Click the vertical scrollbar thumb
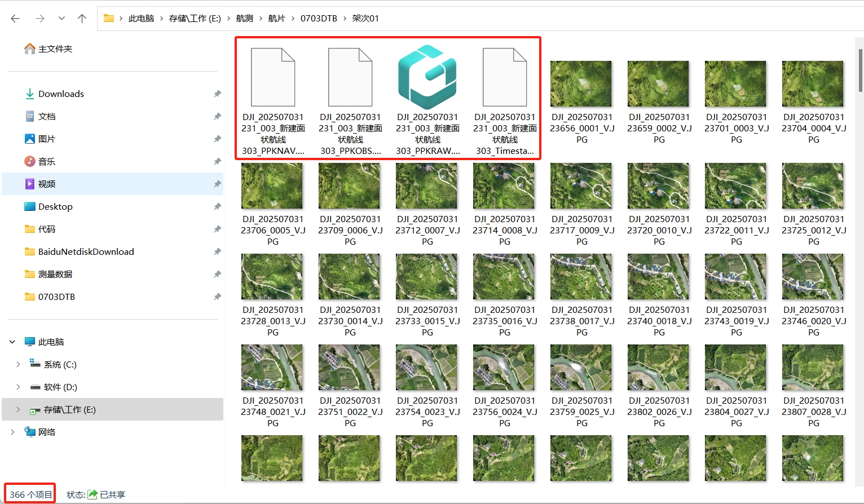The image size is (864, 504). pyautogui.click(x=861, y=70)
